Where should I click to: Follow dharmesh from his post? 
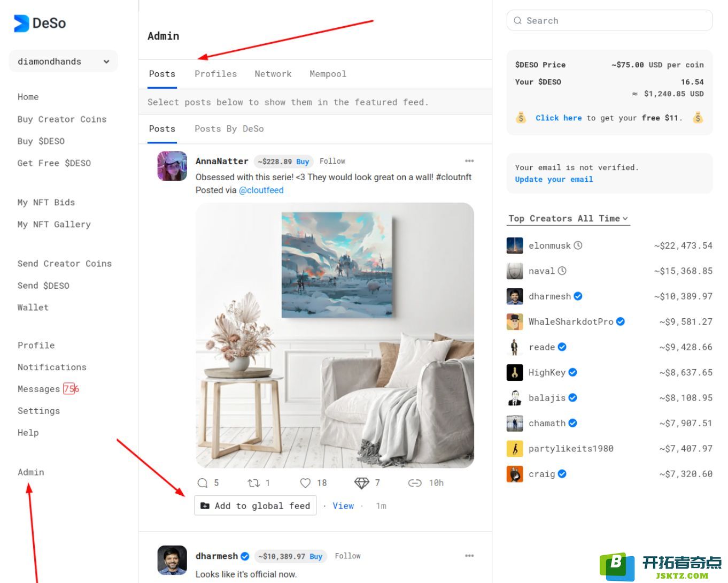point(347,556)
